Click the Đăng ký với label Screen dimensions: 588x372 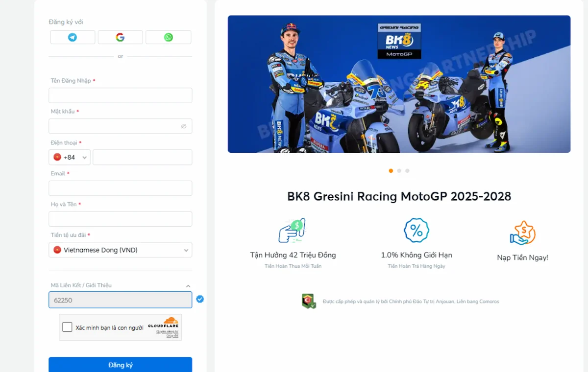pyautogui.click(x=66, y=22)
